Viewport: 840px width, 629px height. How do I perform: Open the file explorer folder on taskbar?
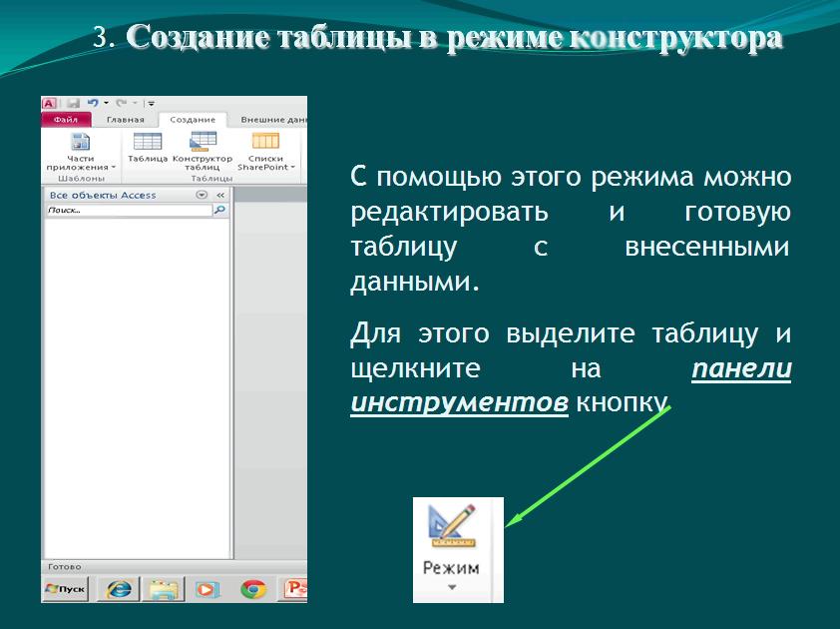point(163,589)
